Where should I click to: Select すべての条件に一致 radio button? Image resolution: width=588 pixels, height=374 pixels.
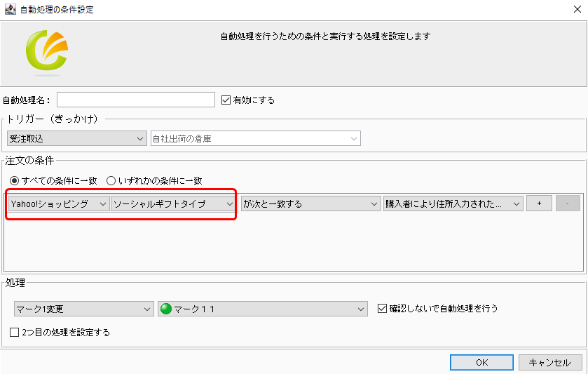[14, 180]
